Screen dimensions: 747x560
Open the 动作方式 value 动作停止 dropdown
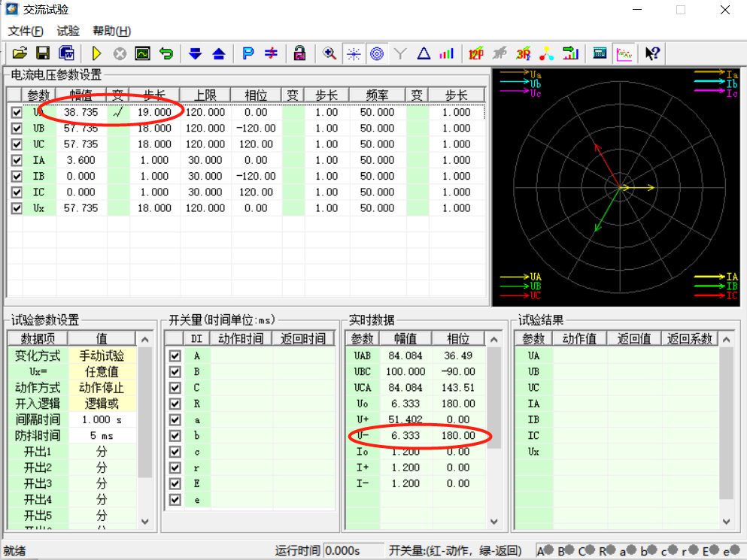102,388
